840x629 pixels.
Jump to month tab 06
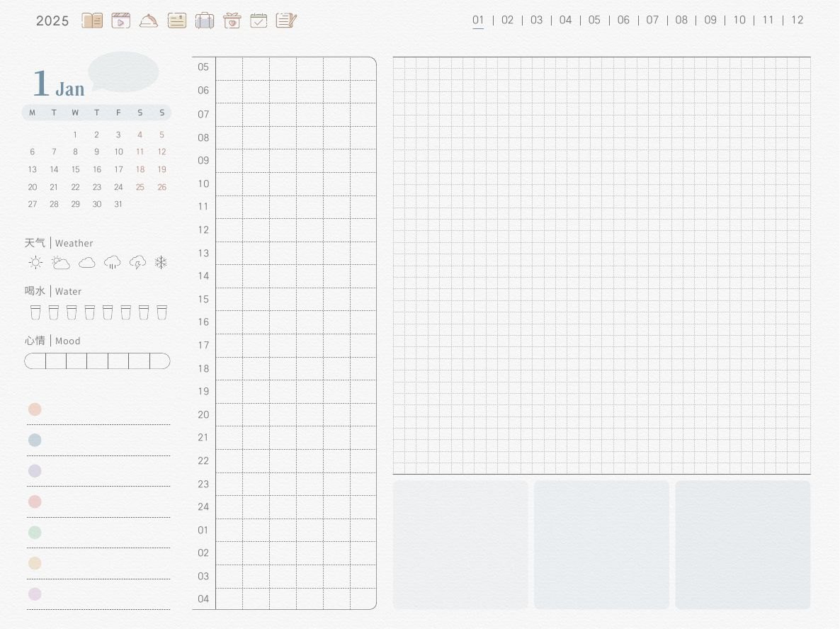pyautogui.click(x=623, y=20)
